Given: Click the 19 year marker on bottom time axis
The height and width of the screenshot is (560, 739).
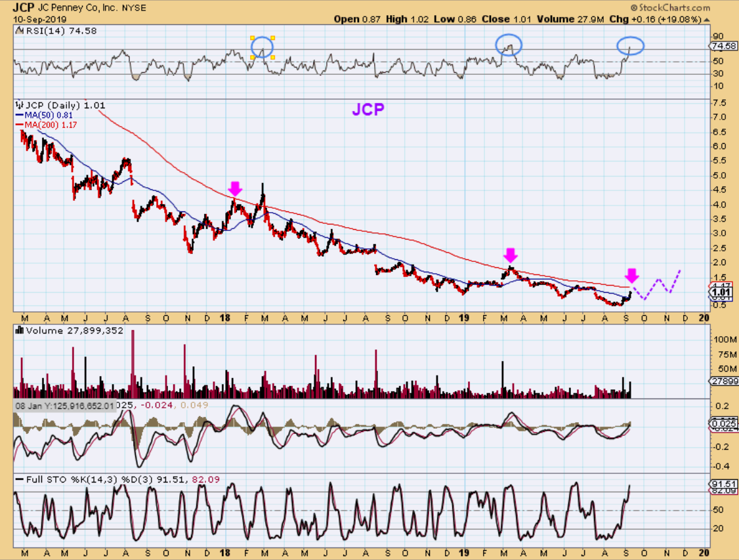Looking at the screenshot, I should click(464, 553).
